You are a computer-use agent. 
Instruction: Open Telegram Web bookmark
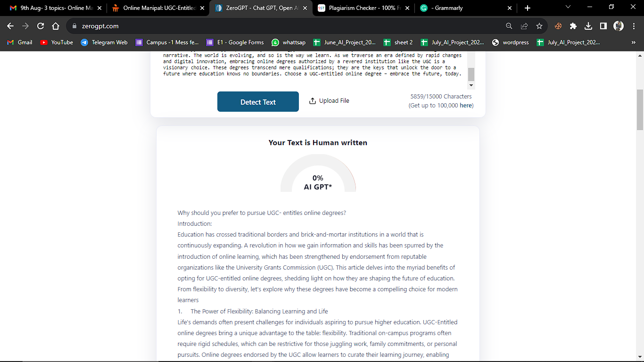(104, 42)
